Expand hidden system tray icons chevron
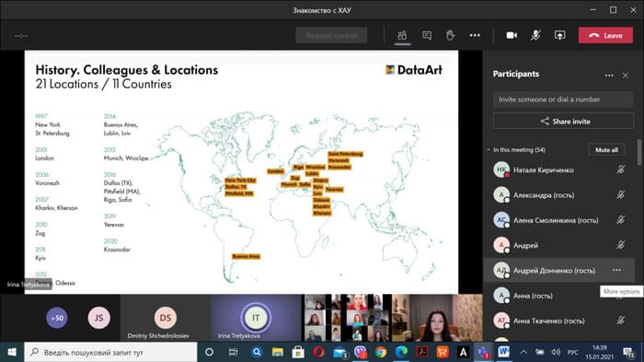The image size is (644, 362). (523, 352)
